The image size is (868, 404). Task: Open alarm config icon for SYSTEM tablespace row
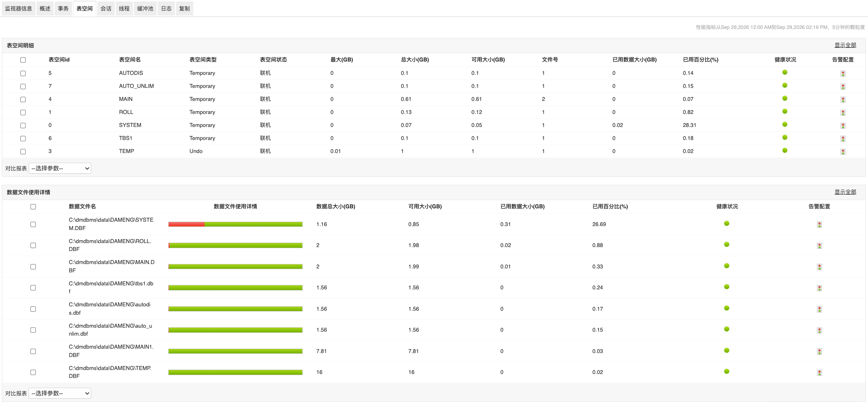(x=843, y=126)
